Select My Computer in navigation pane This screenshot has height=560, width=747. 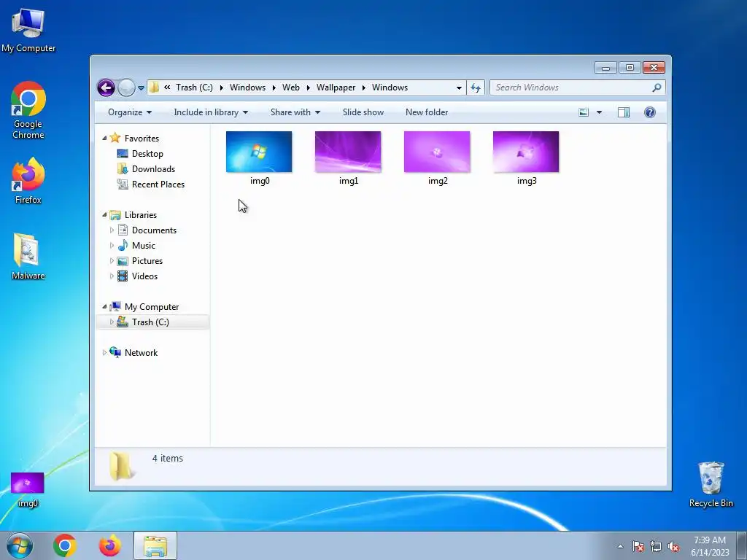point(152,307)
